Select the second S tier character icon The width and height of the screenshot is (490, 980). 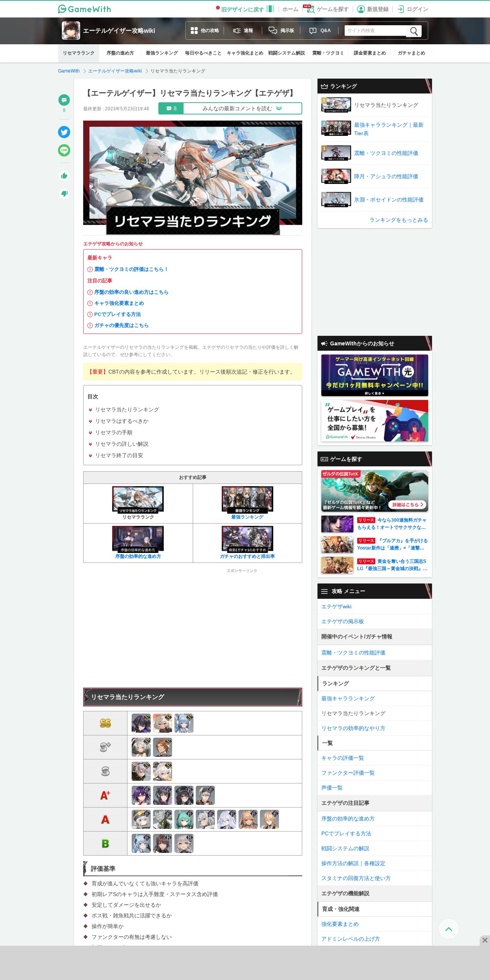[163, 771]
